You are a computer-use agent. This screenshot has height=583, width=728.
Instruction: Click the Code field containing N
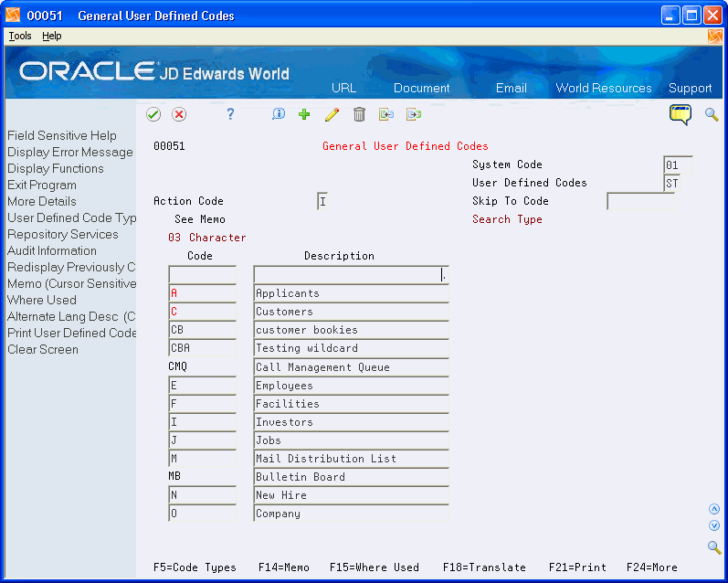coord(203,495)
